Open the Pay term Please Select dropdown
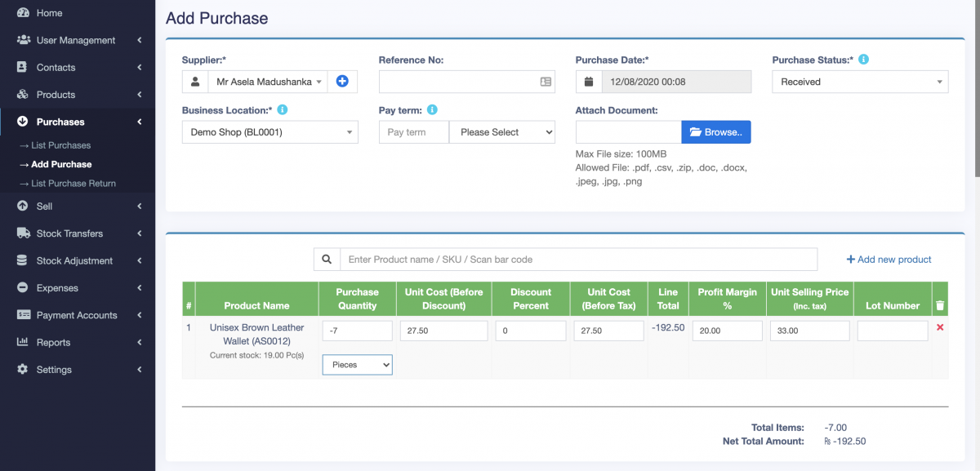Image resolution: width=980 pixels, height=471 pixels. (x=502, y=132)
